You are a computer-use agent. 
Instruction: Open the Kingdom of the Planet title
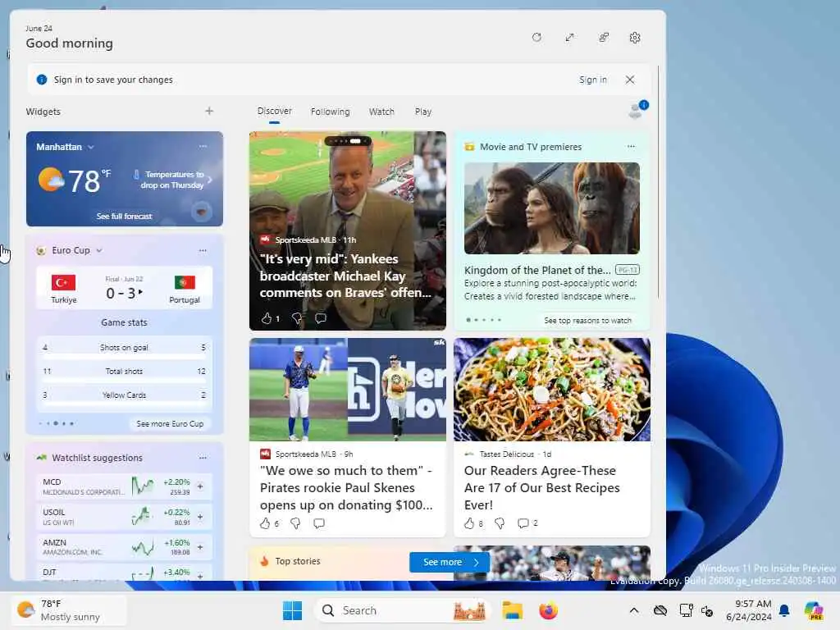[537, 270]
